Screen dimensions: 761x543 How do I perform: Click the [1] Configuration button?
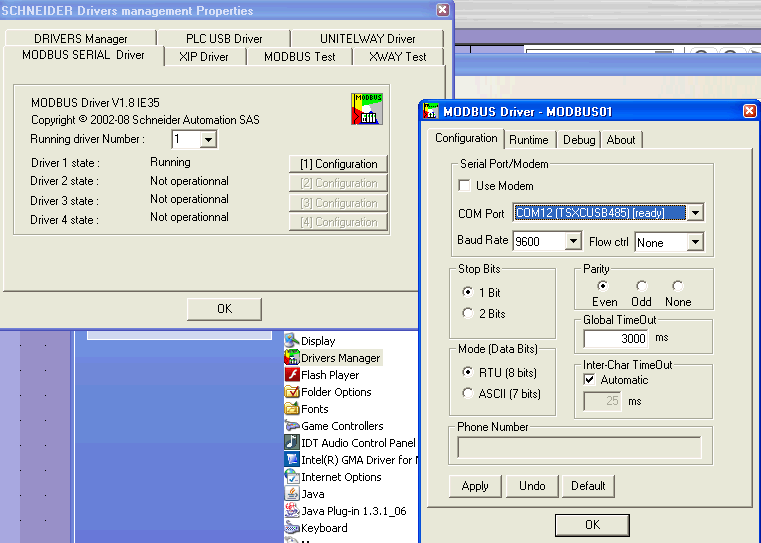[x=338, y=164]
